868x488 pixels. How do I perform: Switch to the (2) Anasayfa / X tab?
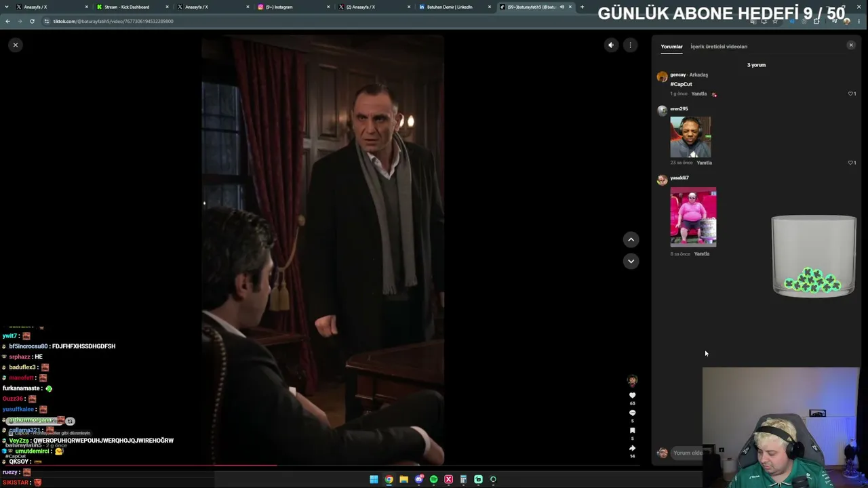[x=375, y=7]
